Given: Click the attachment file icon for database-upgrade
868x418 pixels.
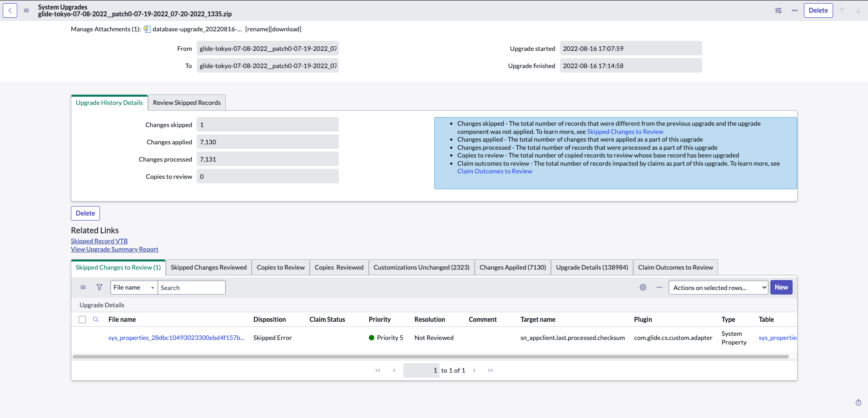Looking at the screenshot, I should pos(147,29).
